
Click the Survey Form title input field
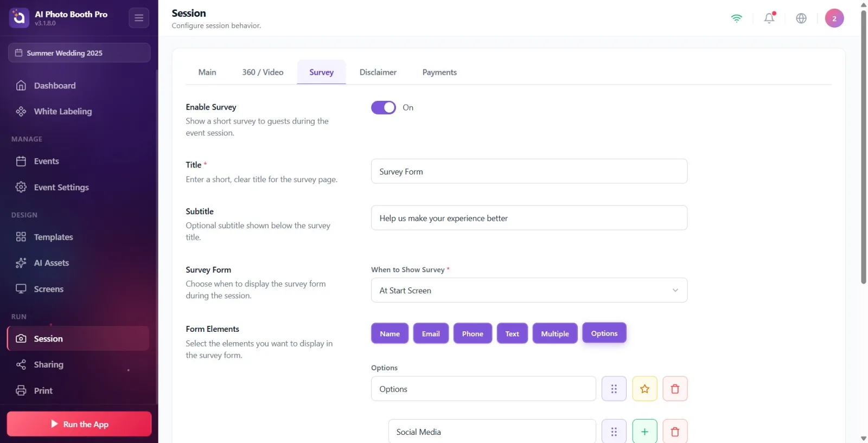click(529, 171)
